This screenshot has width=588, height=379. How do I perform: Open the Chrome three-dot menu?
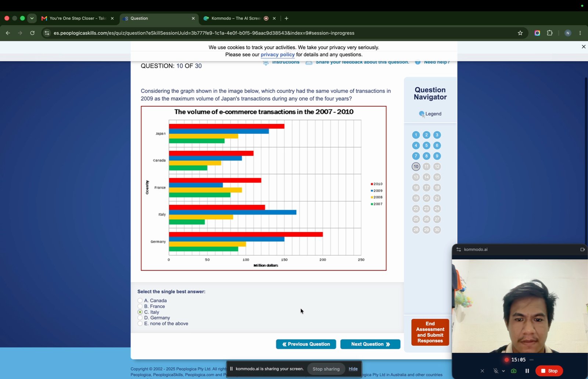pos(580,33)
